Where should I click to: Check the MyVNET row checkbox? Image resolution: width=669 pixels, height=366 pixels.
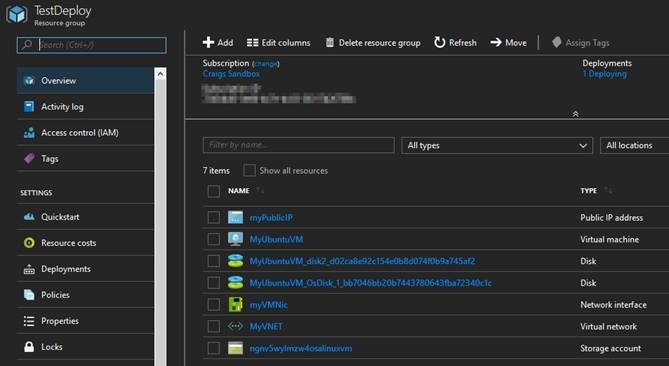213,326
